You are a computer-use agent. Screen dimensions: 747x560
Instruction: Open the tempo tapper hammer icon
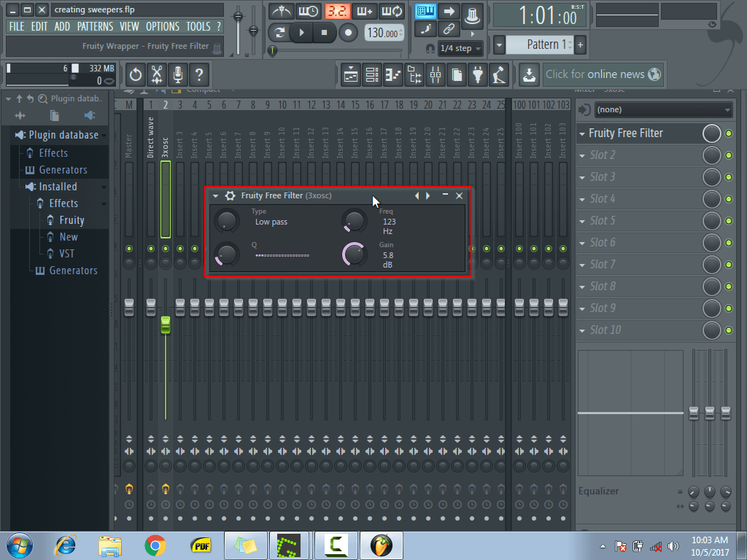[x=499, y=75]
